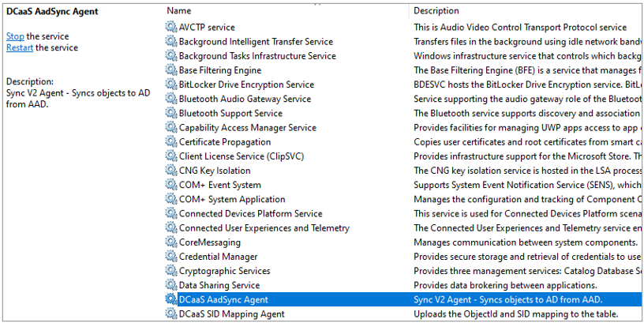This screenshot has height=323, width=644.
Task: Select the Base Filtering Engine service
Action: pos(219,70)
